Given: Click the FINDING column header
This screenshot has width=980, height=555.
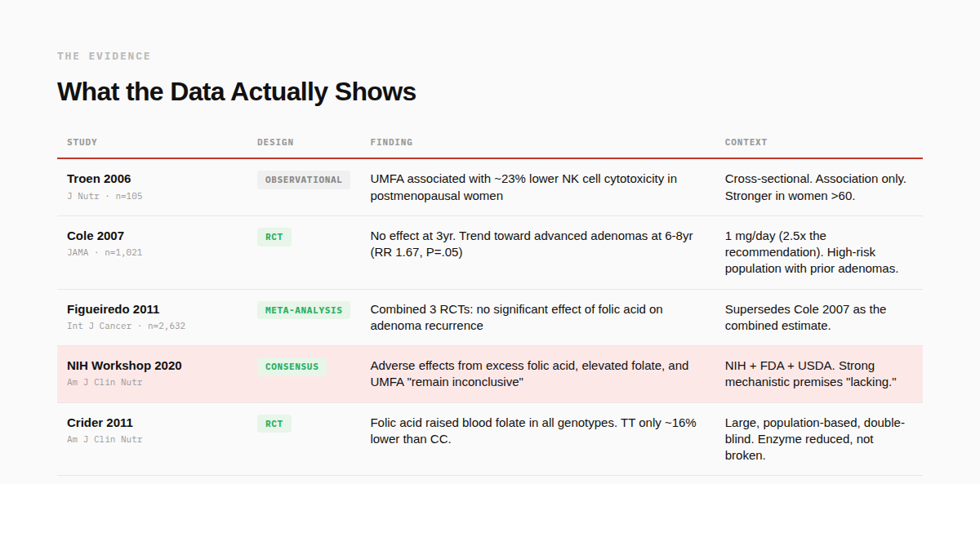Looking at the screenshot, I should [x=391, y=142].
